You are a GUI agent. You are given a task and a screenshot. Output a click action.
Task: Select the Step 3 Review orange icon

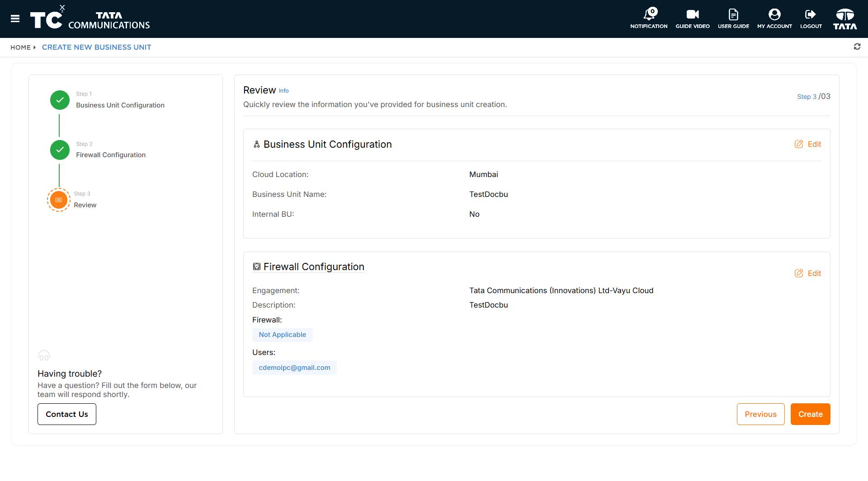coord(59,200)
